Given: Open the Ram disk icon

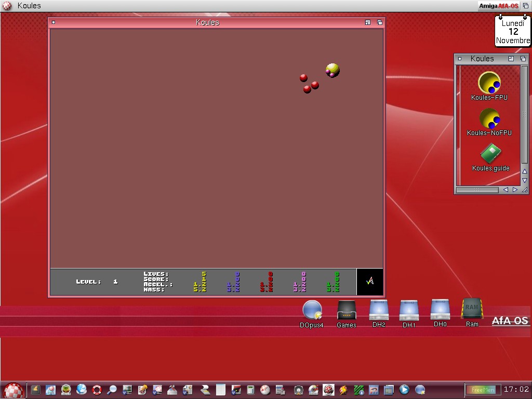Looking at the screenshot, I should pos(472,309).
